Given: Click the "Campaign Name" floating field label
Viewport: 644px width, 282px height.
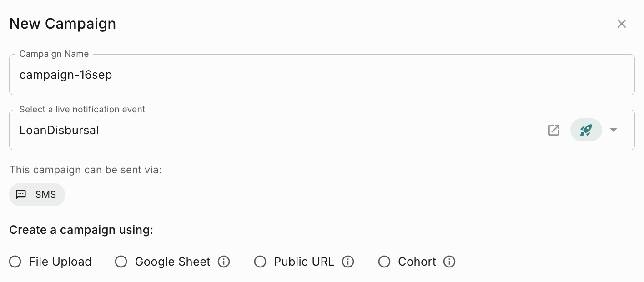Looking at the screenshot, I should coord(54,54).
